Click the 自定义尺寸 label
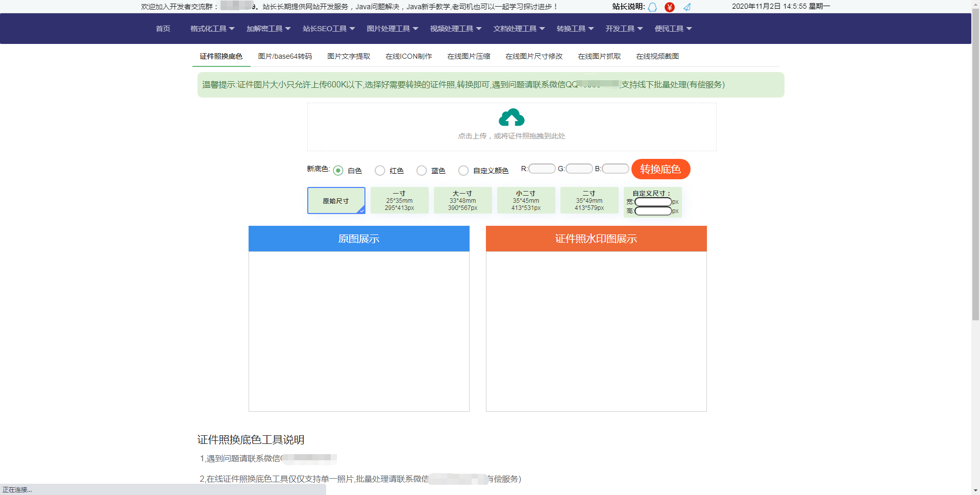The image size is (980, 495). [x=651, y=194]
